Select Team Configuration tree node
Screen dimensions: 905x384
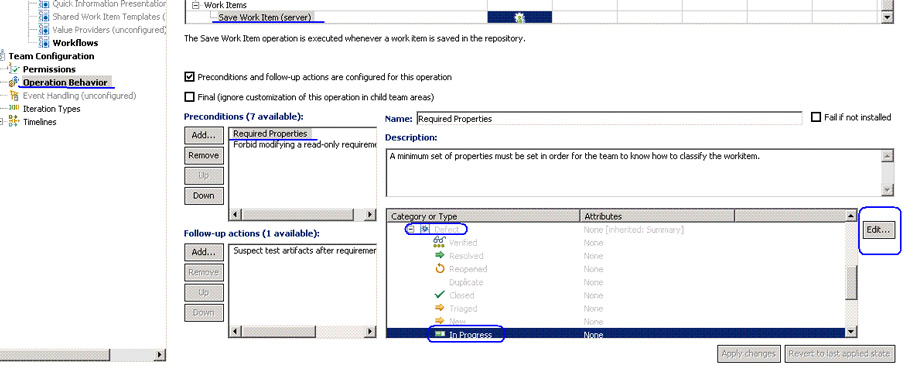(x=51, y=56)
